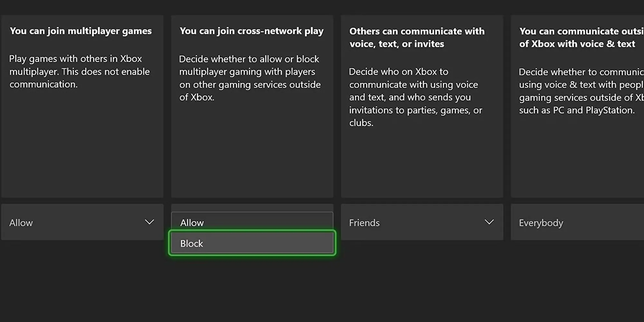Click heading "You can join multiplayer games"
This screenshot has height=322, width=644.
point(80,31)
